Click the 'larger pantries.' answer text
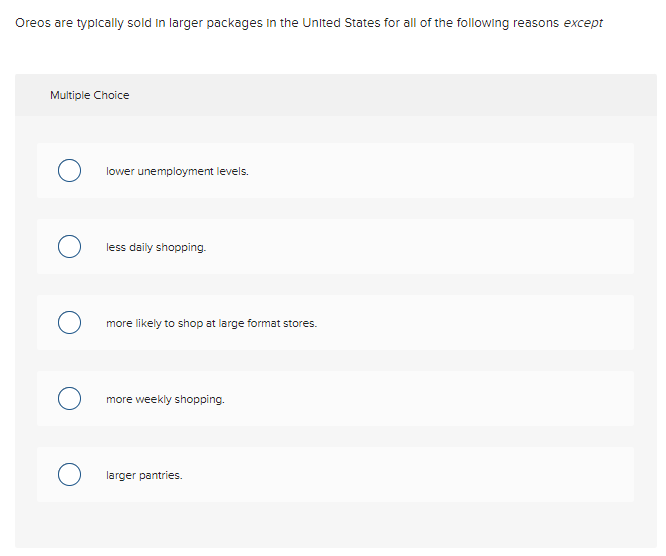666x556 pixels. tap(144, 475)
